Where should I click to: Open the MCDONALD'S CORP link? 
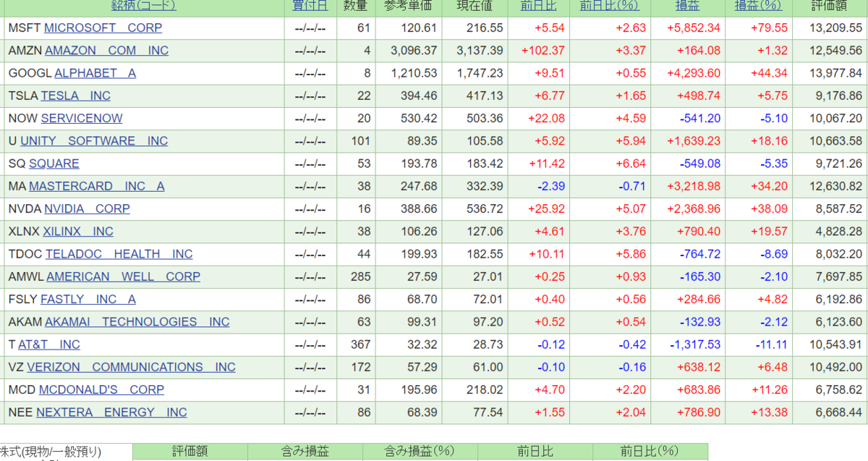coord(101,389)
